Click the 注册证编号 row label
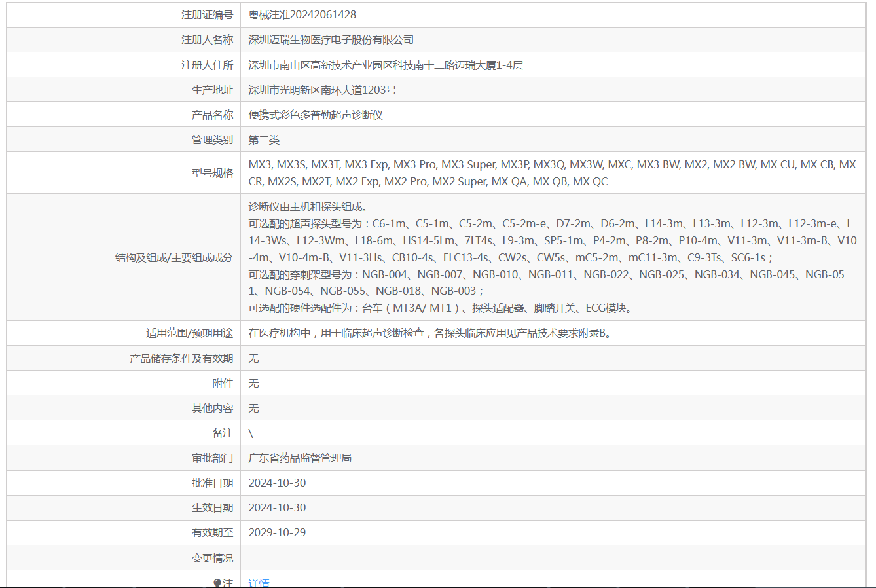 click(207, 14)
